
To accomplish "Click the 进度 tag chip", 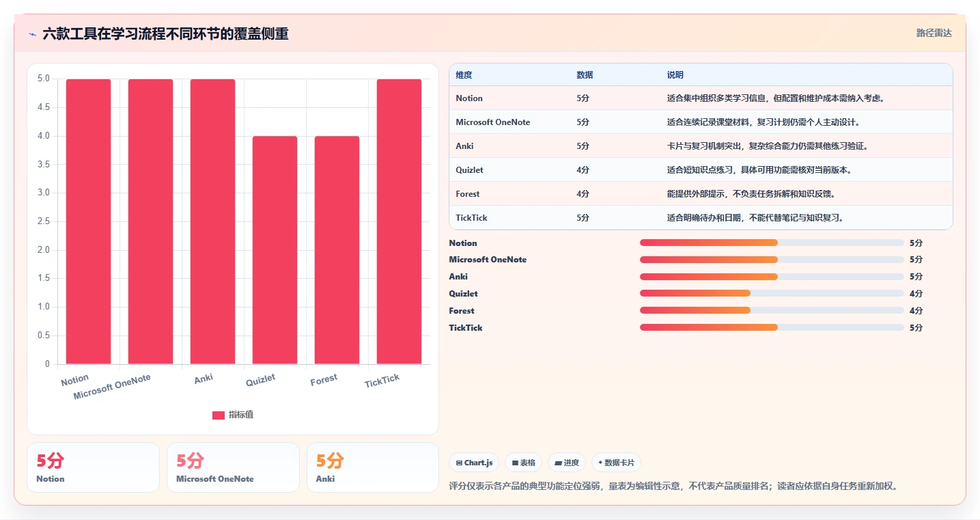I will tap(567, 463).
